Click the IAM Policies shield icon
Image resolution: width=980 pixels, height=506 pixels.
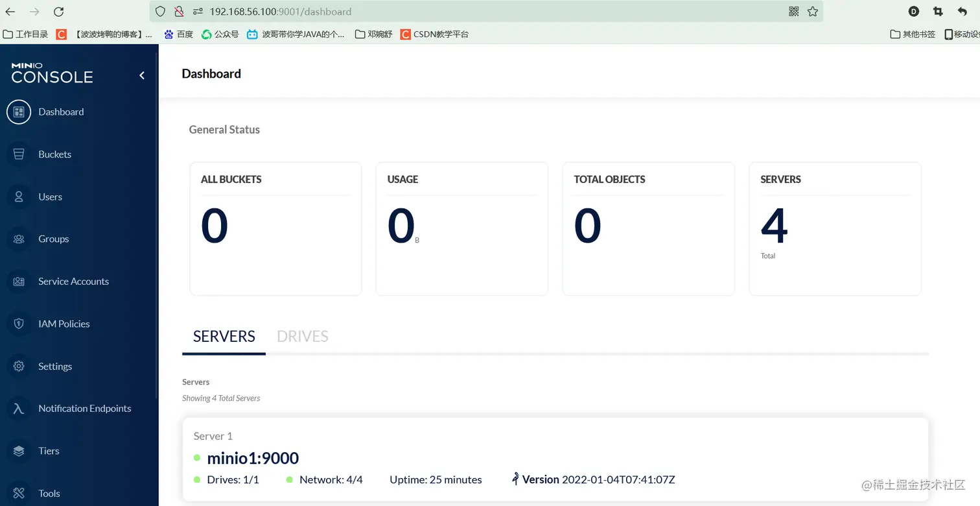pyautogui.click(x=19, y=324)
